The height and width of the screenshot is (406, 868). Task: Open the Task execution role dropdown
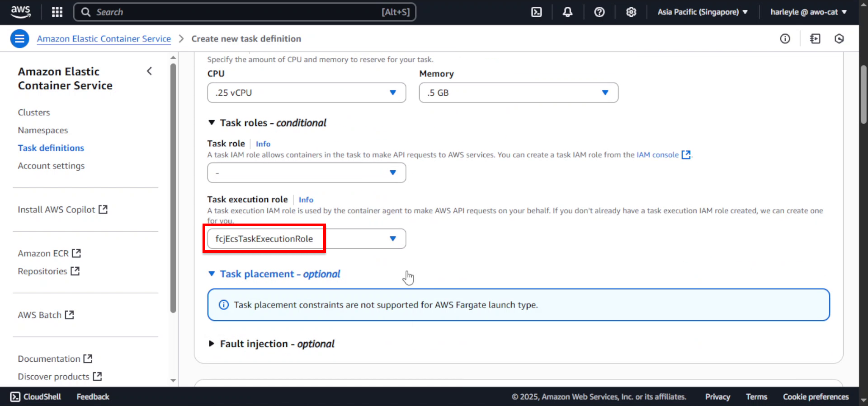pyautogui.click(x=307, y=238)
